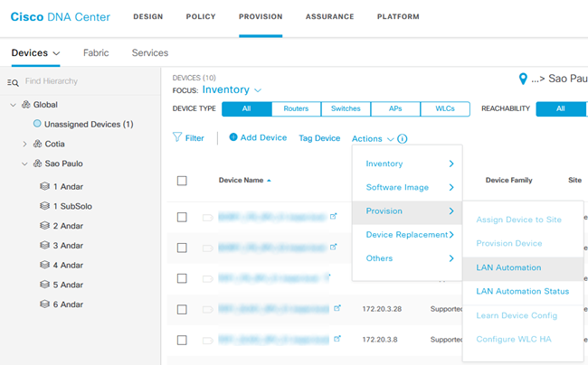Click the Cotia area icon
Screen dimensions: 588x365
click(37, 144)
